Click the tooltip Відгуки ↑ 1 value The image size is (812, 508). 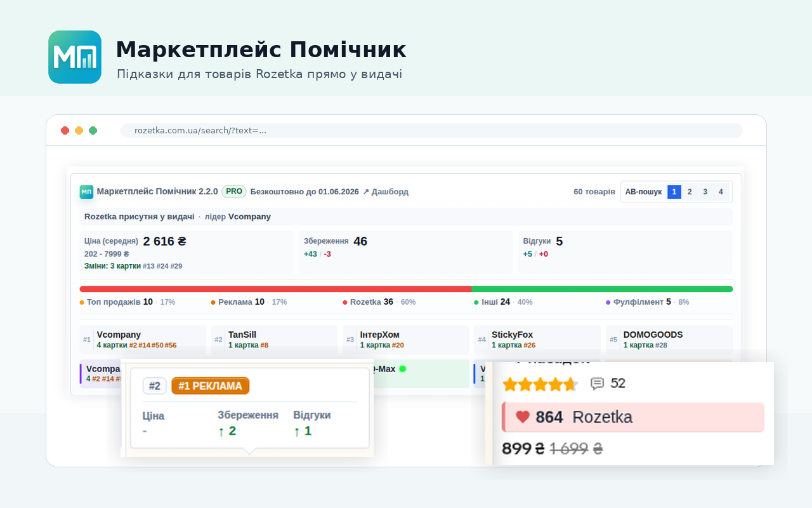click(303, 431)
